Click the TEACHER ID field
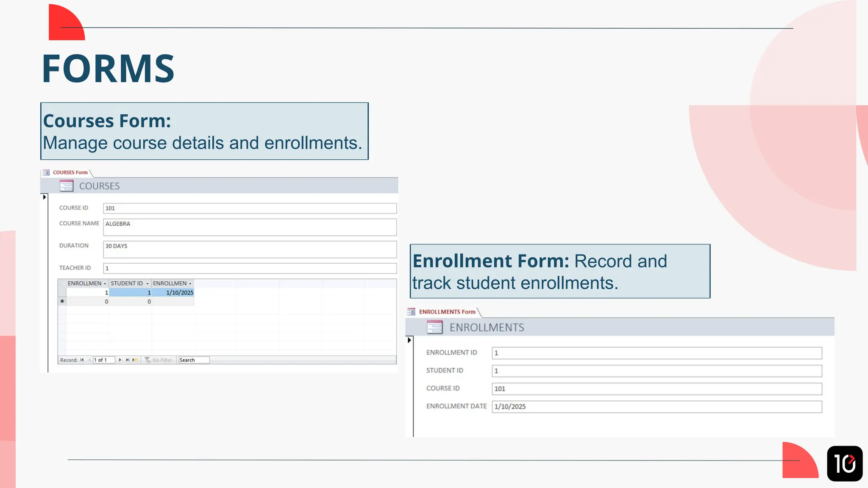The image size is (868, 488). coord(250,268)
